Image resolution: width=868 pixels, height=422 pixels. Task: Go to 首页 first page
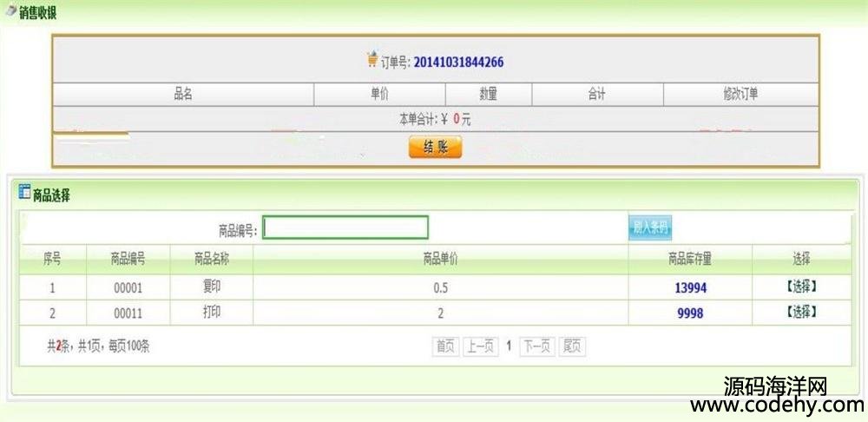tap(445, 346)
